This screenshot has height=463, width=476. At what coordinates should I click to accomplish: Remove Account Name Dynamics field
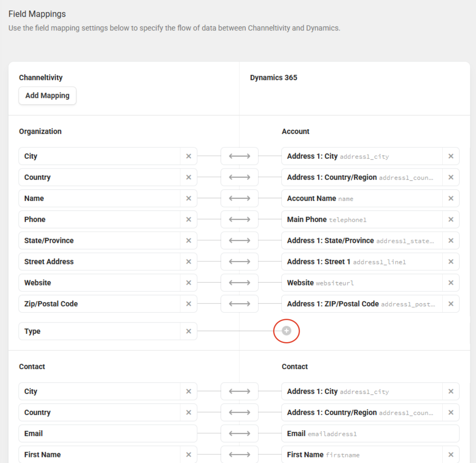[x=451, y=198]
